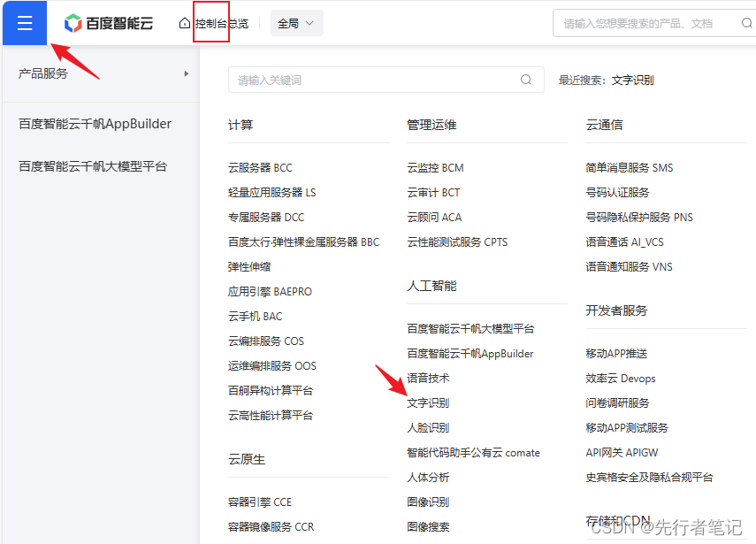Open 专属服务器 DCC
756x544 pixels.
click(266, 218)
